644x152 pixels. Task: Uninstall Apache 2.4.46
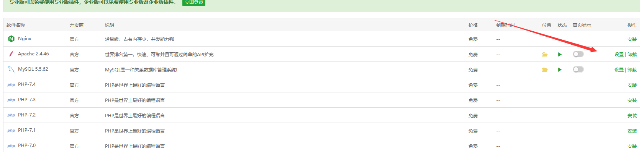point(632,55)
